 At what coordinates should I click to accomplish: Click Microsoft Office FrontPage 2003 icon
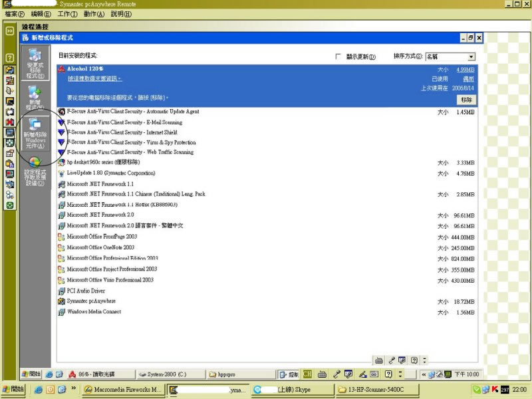click(61, 237)
